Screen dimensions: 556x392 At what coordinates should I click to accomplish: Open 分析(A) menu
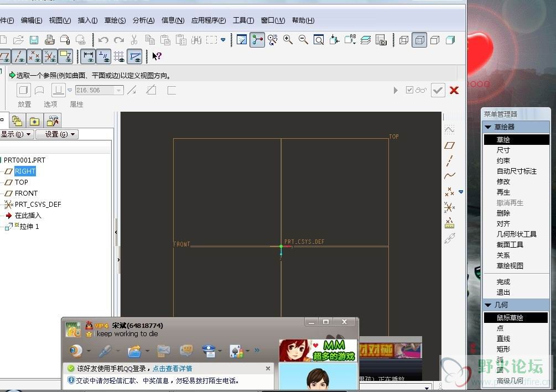pos(144,20)
